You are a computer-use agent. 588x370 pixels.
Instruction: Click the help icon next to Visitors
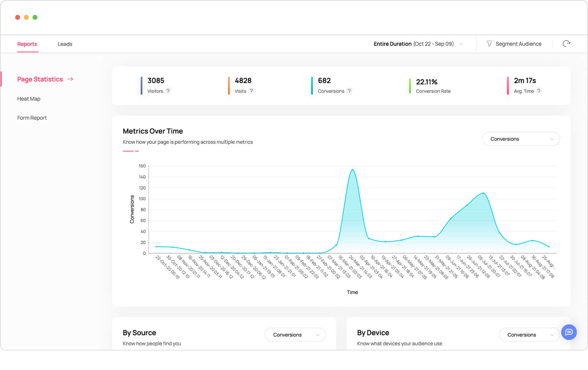[x=168, y=91]
